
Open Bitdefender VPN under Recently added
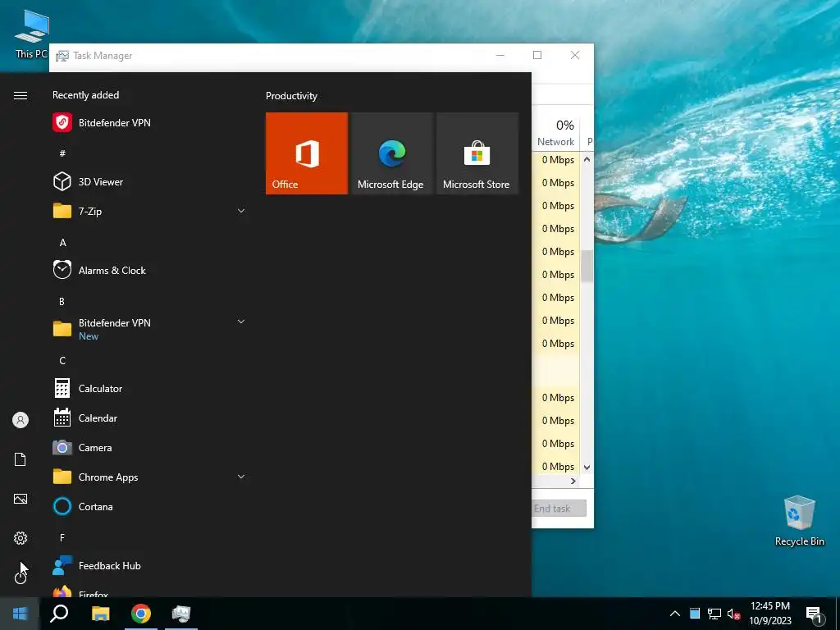click(150, 123)
